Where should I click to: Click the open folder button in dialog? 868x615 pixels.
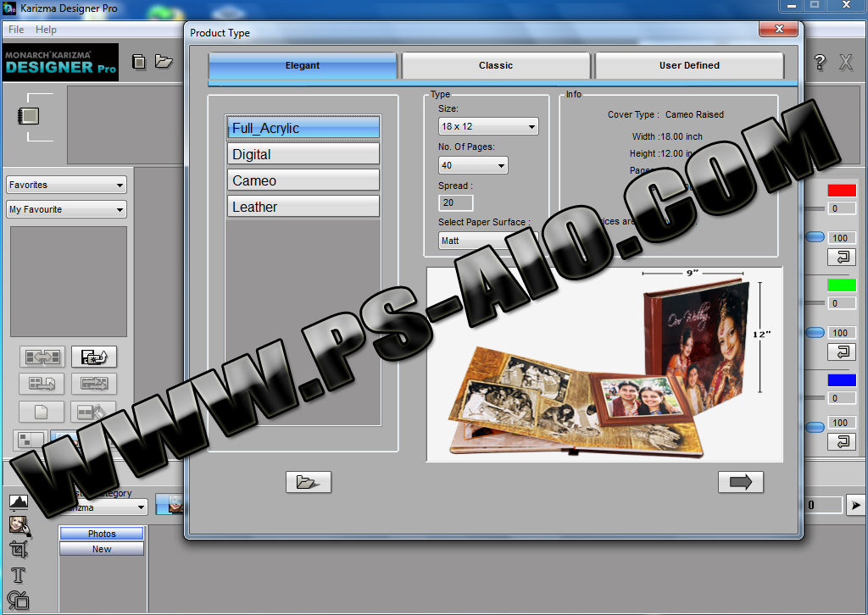[309, 482]
